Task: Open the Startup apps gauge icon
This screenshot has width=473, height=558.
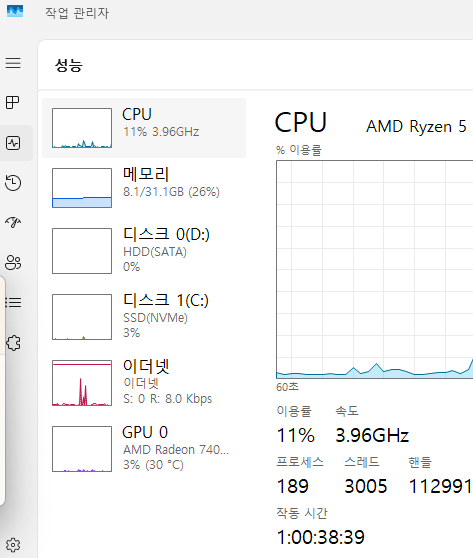Action: [x=13, y=222]
